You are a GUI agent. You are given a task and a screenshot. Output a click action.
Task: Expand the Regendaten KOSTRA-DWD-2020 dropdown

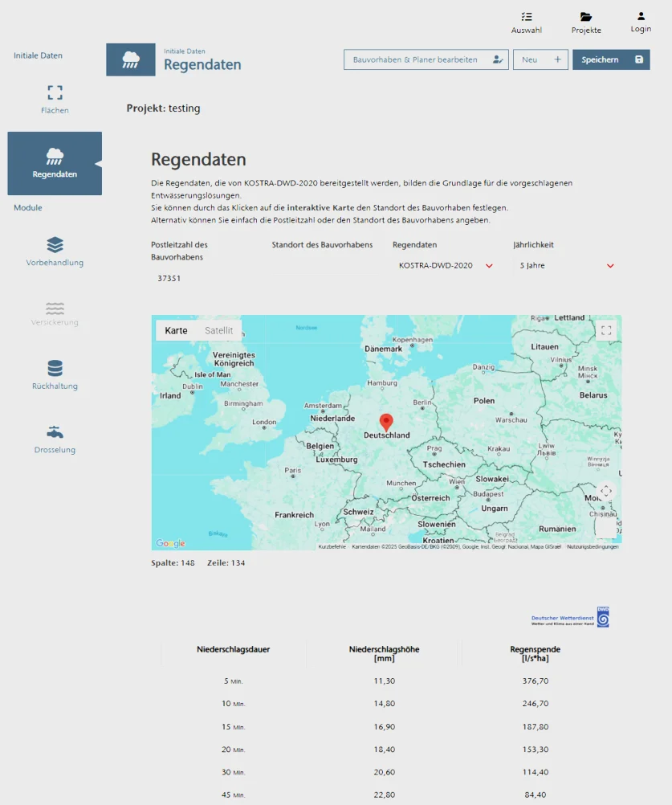pyautogui.click(x=445, y=265)
